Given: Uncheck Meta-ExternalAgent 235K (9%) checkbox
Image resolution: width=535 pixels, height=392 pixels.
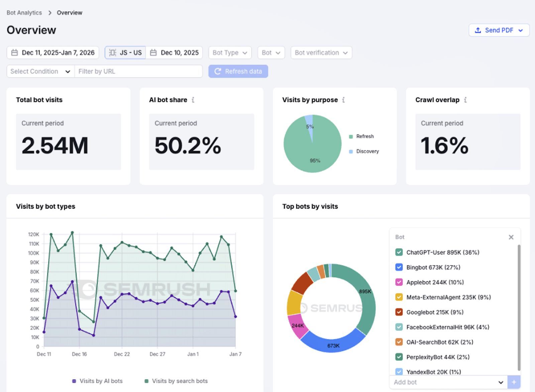Looking at the screenshot, I should (x=399, y=297).
